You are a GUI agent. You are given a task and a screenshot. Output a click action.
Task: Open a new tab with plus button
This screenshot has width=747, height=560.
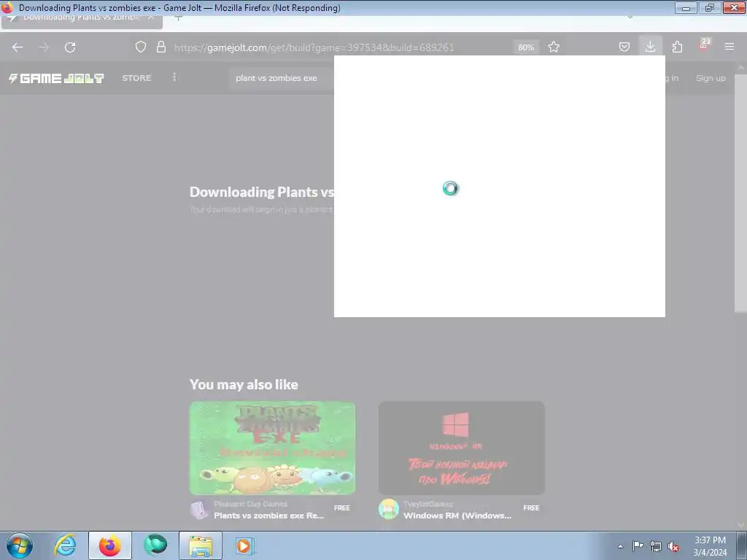[x=178, y=18]
